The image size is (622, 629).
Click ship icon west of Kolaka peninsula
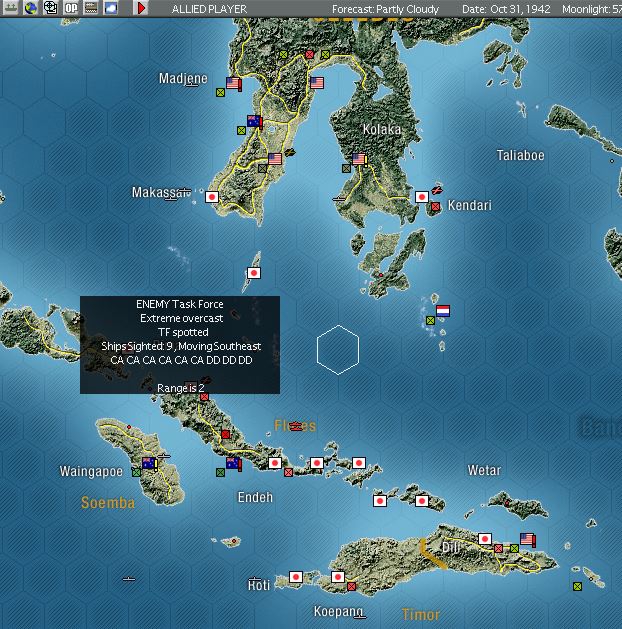[338, 199]
